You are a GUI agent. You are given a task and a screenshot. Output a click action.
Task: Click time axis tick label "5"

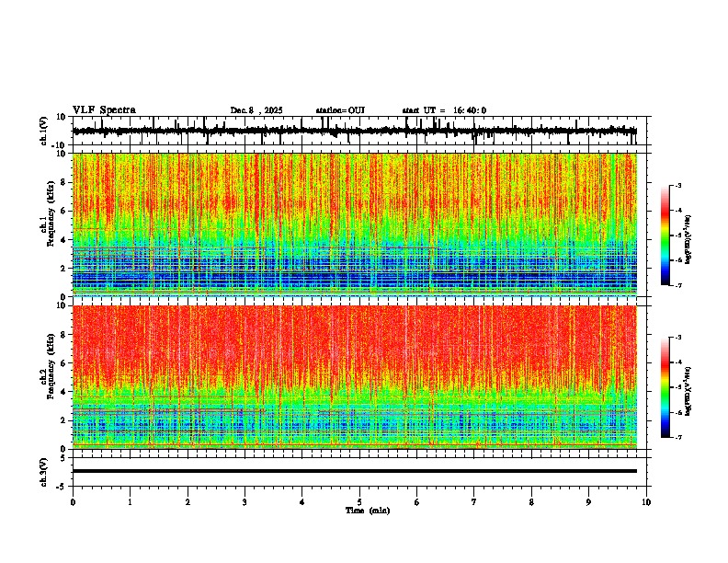(x=359, y=502)
